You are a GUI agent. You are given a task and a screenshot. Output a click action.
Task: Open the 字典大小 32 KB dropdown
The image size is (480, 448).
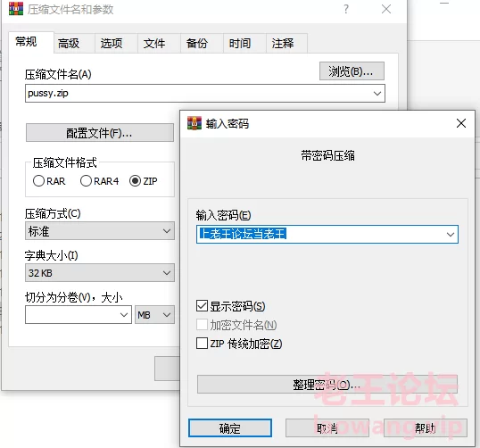100,272
